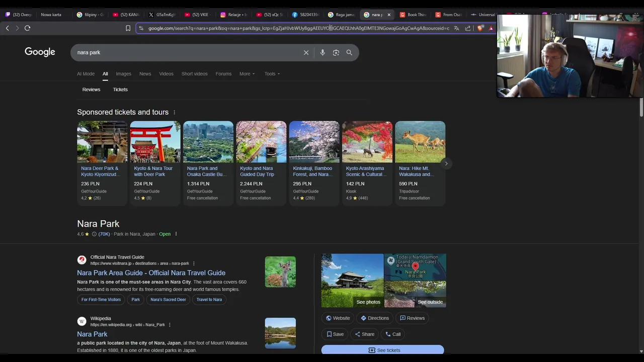Image resolution: width=644 pixels, height=362 pixels.
Task: Open the AI Mode search tab
Action: point(86,74)
